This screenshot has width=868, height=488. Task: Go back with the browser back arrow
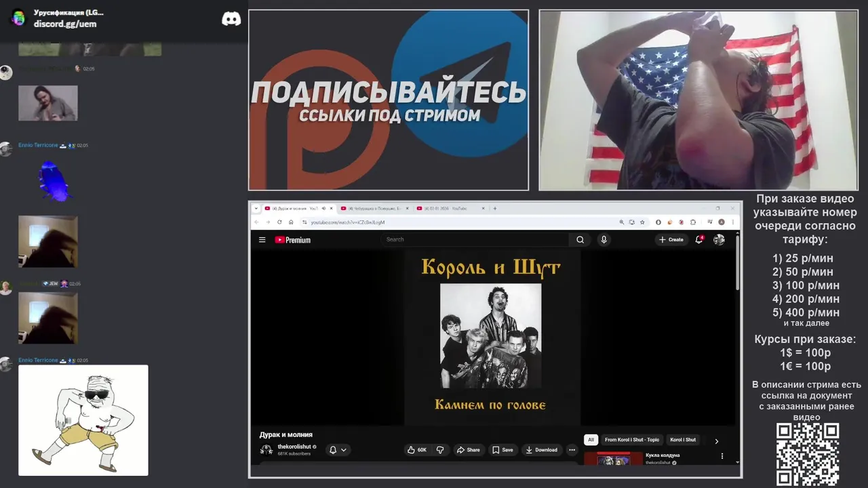[257, 222]
